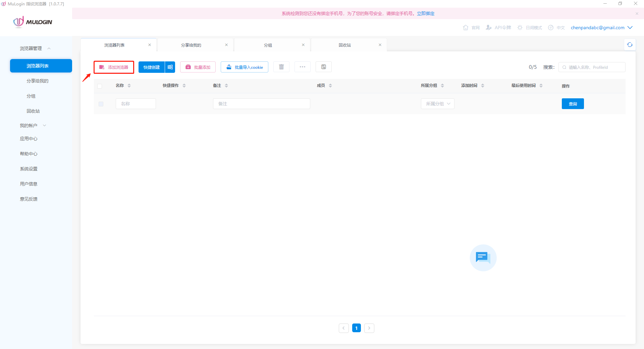This screenshot has height=349, width=644.
Task: Click the save/archive icon in toolbar
Action: [x=323, y=67]
